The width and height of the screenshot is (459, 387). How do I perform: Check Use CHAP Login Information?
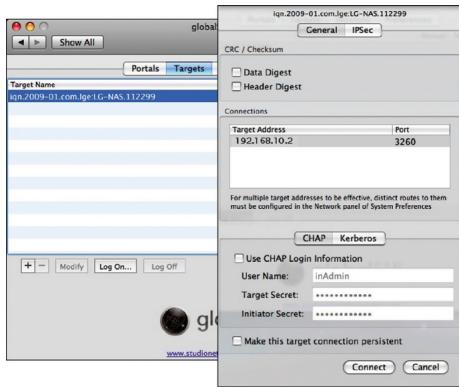click(239, 258)
